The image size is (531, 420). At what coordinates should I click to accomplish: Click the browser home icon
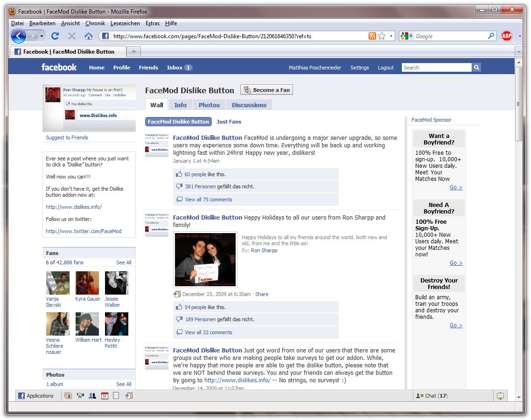pos(88,36)
